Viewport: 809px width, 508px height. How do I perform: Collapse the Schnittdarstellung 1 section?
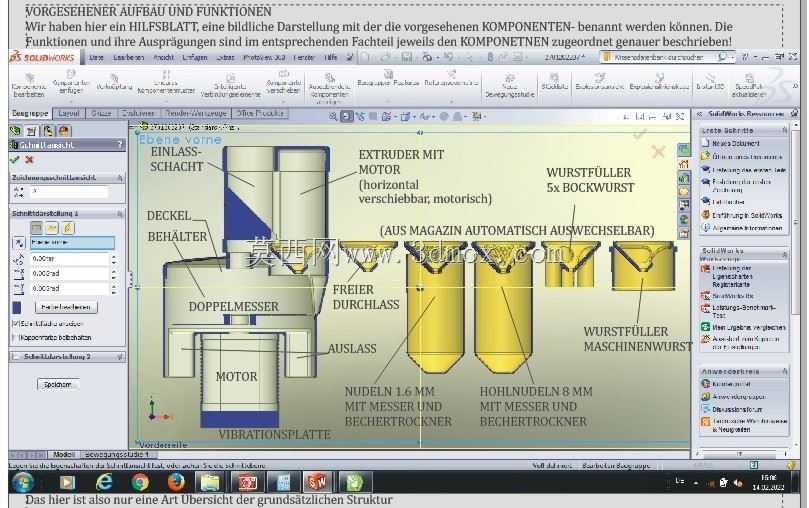pos(120,213)
